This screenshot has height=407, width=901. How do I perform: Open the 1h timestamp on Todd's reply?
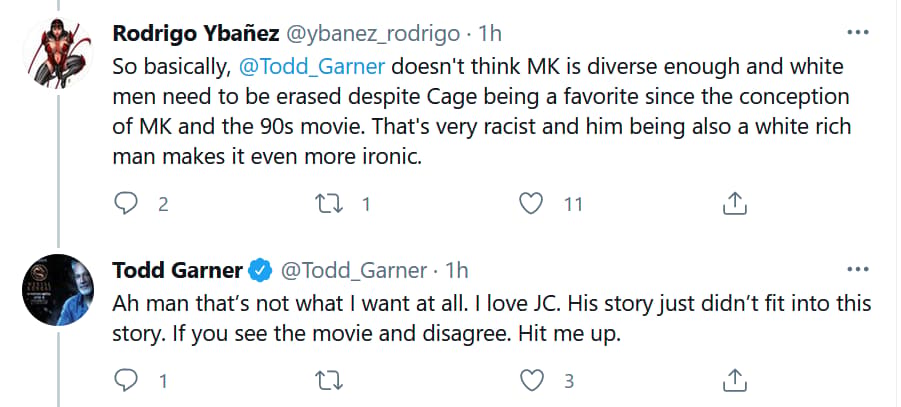click(457, 270)
